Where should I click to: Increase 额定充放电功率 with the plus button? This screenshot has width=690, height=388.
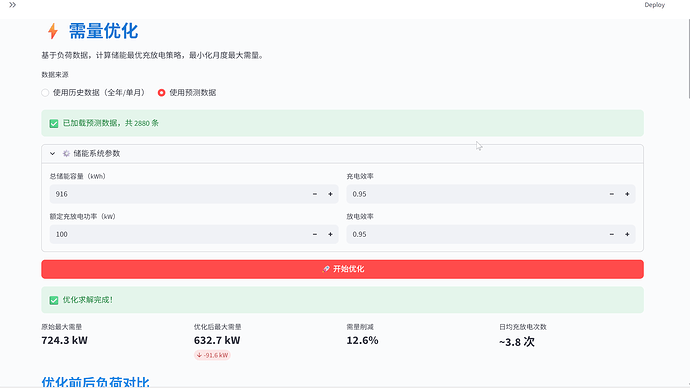(x=330, y=234)
